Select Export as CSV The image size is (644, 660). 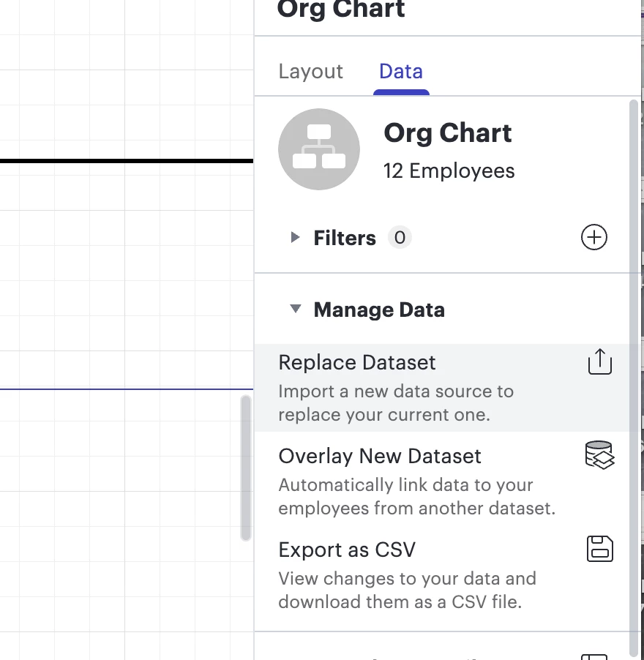click(446, 575)
